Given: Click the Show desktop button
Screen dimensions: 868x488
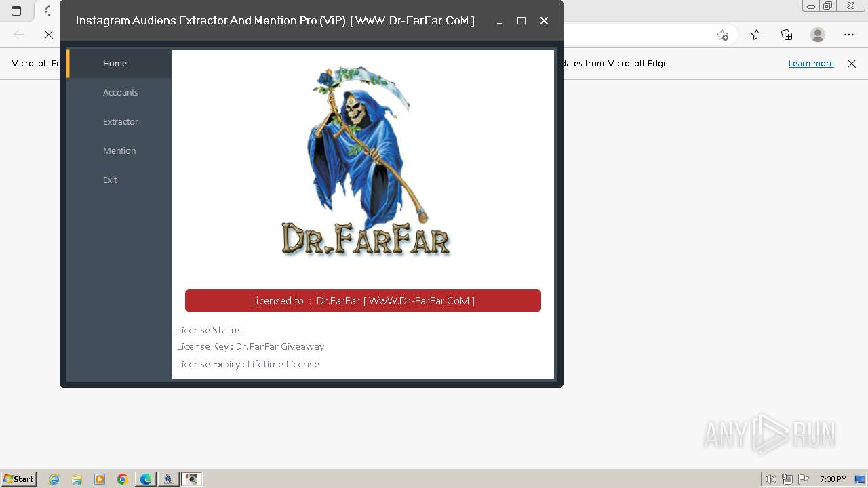Looking at the screenshot, I should point(861,479).
